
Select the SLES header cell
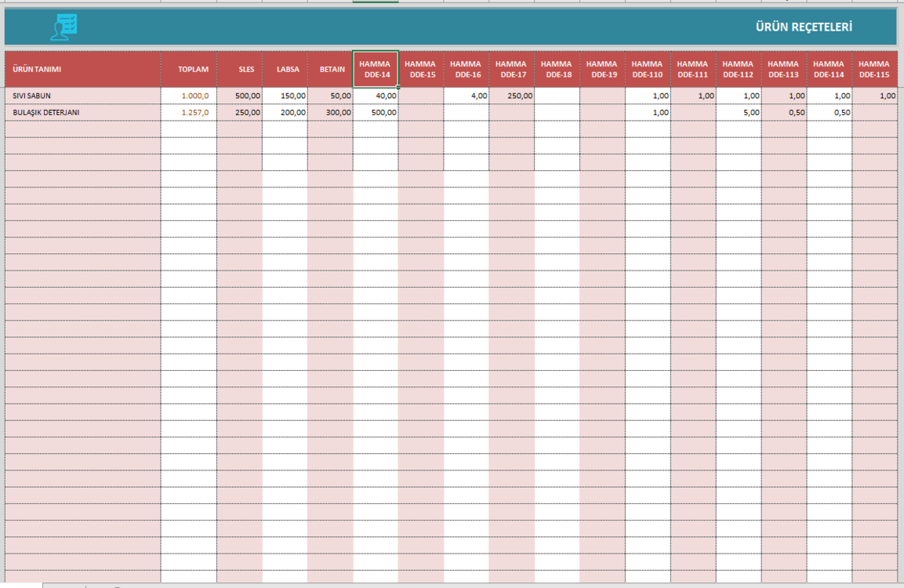click(240, 69)
